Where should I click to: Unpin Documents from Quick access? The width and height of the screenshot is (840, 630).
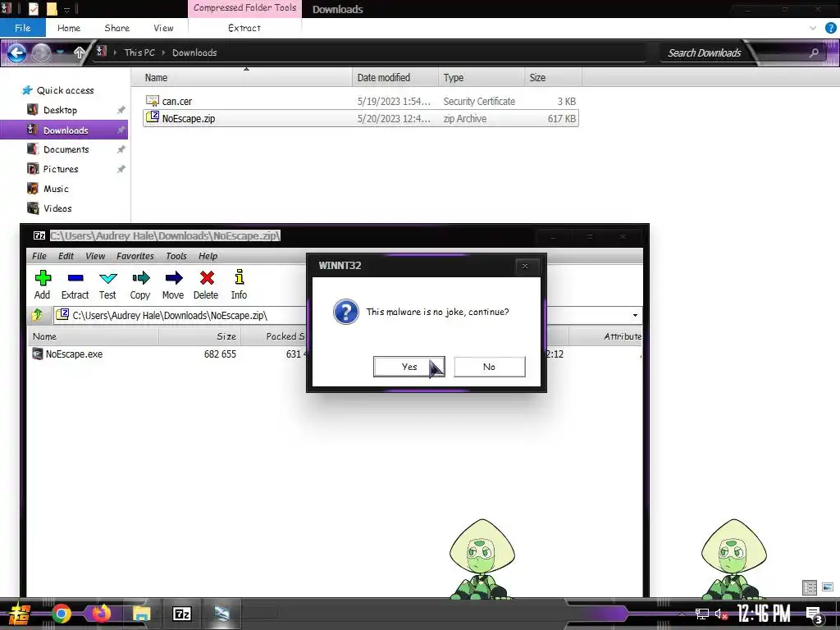[121, 149]
